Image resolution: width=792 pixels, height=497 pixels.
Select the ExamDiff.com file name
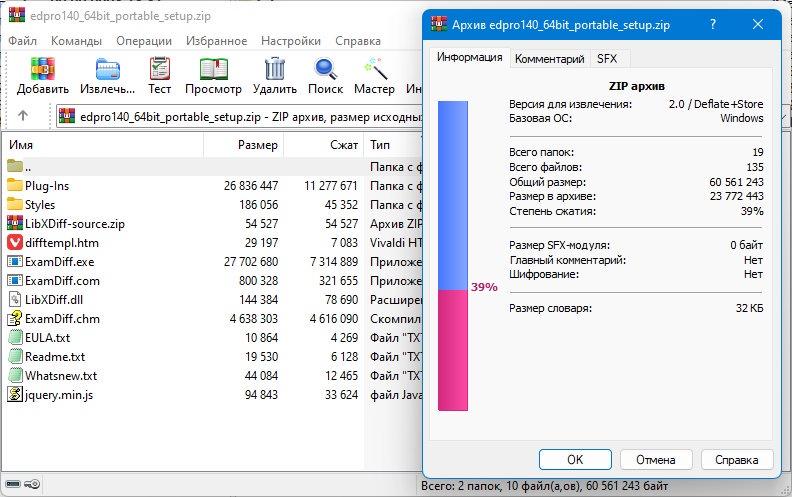point(62,280)
